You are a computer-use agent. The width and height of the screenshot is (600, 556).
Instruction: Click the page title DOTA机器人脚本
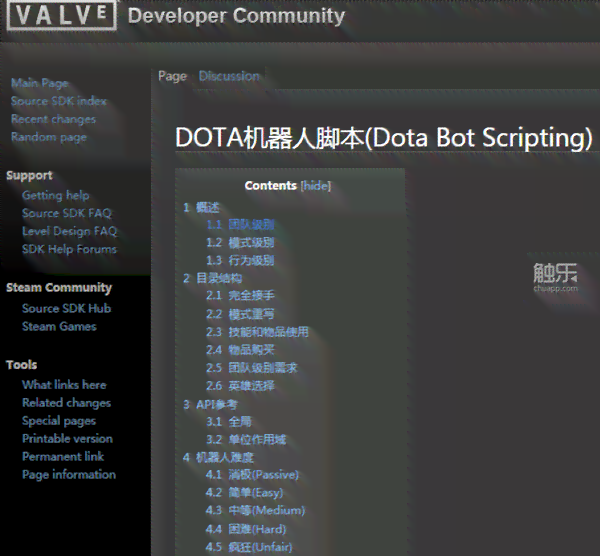pyautogui.click(x=384, y=137)
